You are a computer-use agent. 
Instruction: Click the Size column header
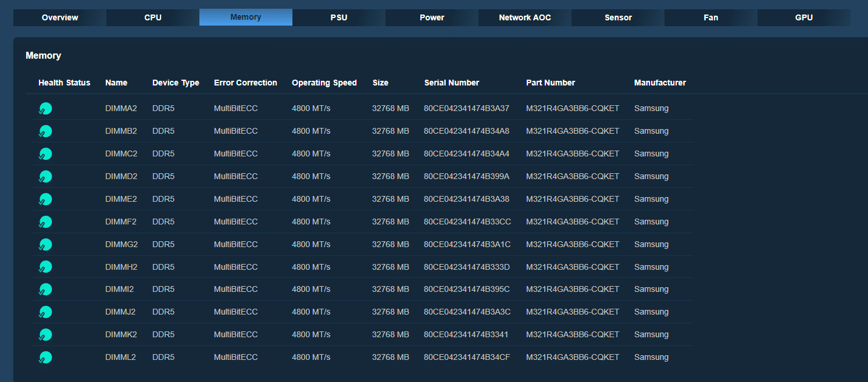pyautogui.click(x=380, y=83)
